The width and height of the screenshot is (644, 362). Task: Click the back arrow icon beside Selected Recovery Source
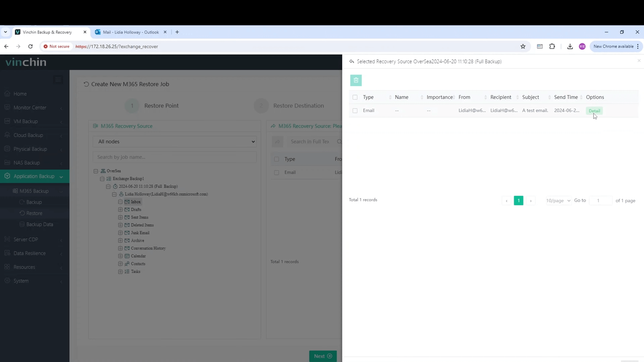click(x=352, y=62)
